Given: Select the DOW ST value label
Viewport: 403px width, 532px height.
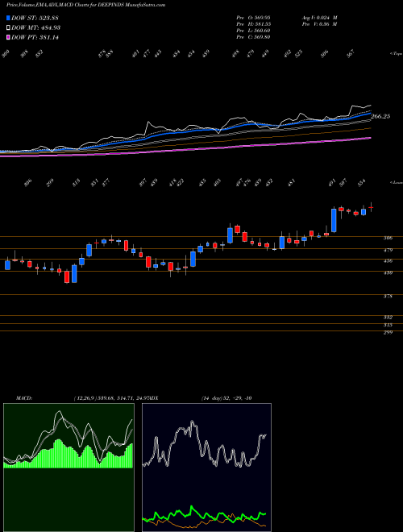Looking at the screenshot, I should point(35,18).
